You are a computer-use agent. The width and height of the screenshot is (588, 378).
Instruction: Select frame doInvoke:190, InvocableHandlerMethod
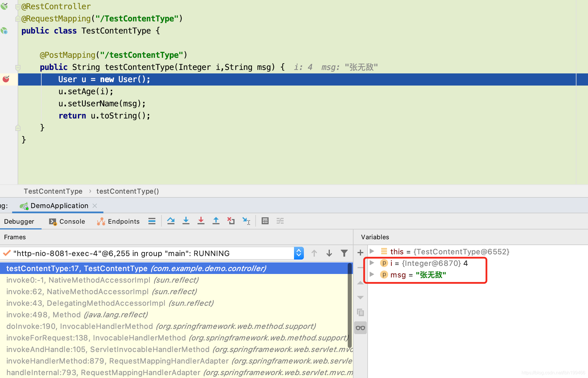tap(174, 326)
